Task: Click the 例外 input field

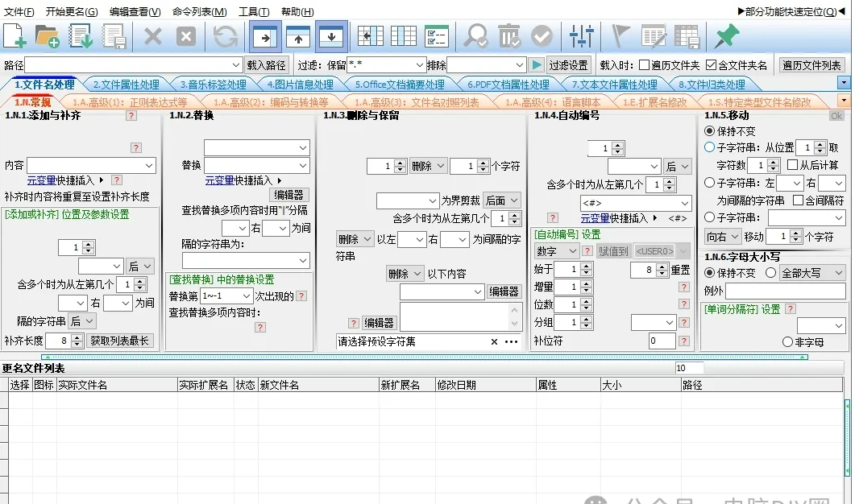Action: pyautogui.click(x=785, y=291)
